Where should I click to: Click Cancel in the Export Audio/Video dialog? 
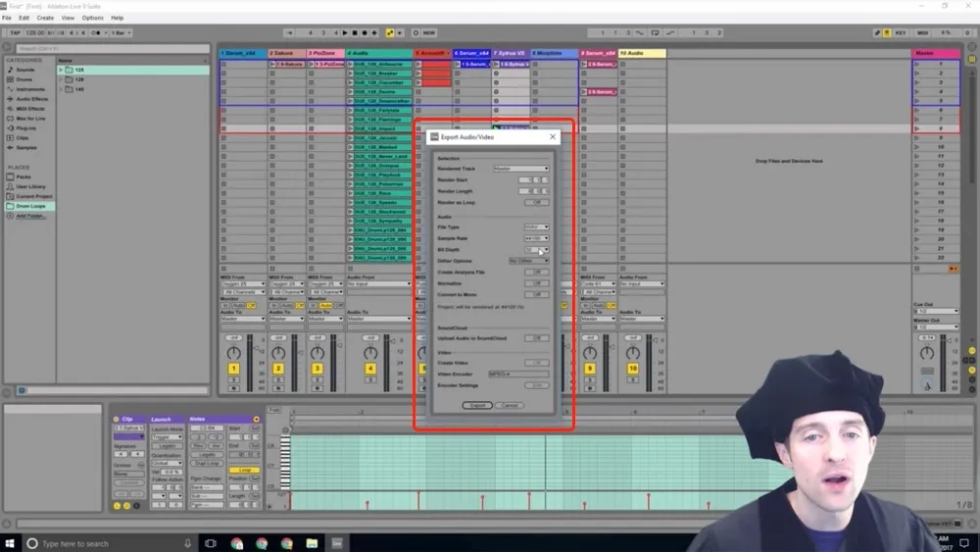[510, 405]
